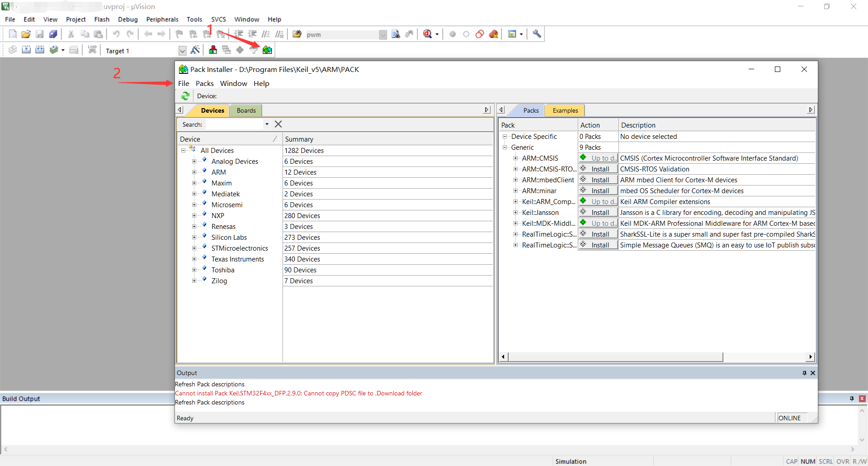The width and height of the screenshot is (868, 466).
Task: Click Up to date button for Keil::MDK-Middleware
Action: pyautogui.click(x=598, y=223)
